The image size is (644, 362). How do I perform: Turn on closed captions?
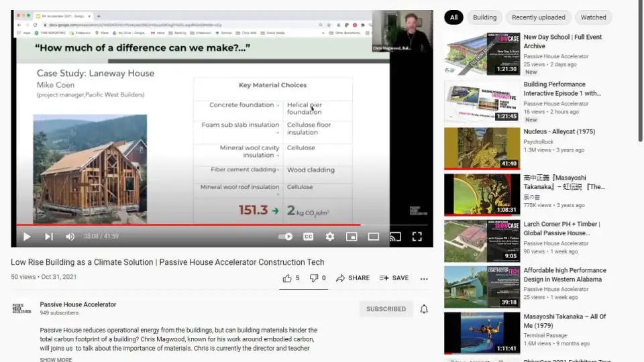point(308,237)
